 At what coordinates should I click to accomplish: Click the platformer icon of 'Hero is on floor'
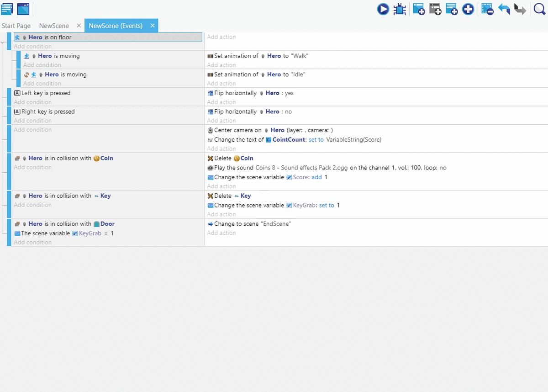pyautogui.click(x=17, y=37)
